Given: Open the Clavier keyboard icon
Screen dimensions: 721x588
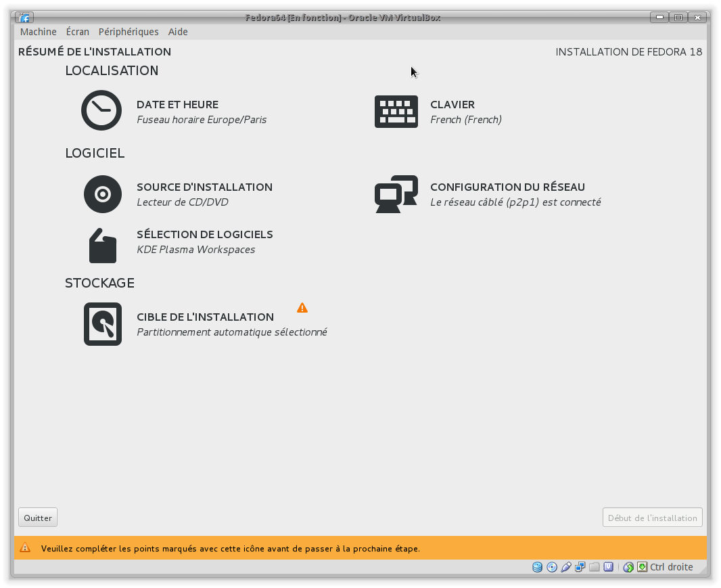Looking at the screenshot, I should [x=396, y=112].
